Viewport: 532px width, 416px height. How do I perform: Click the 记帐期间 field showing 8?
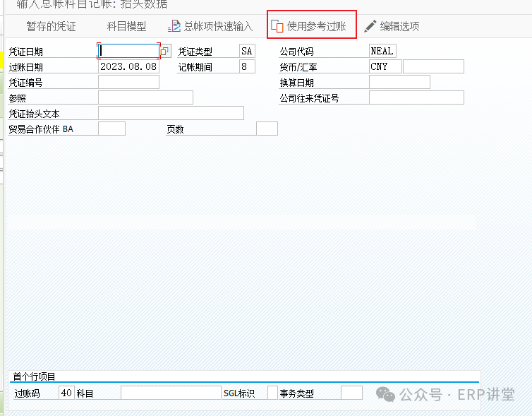click(247, 66)
